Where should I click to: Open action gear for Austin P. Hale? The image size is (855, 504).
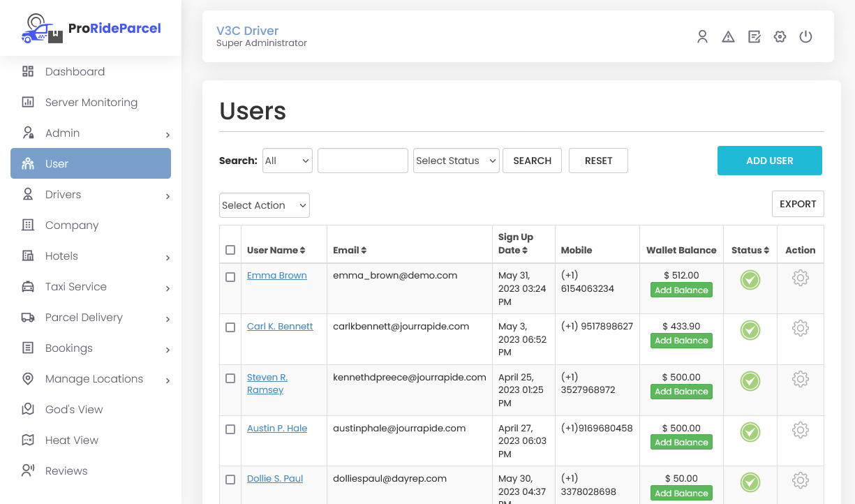pyautogui.click(x=801, y=430)
